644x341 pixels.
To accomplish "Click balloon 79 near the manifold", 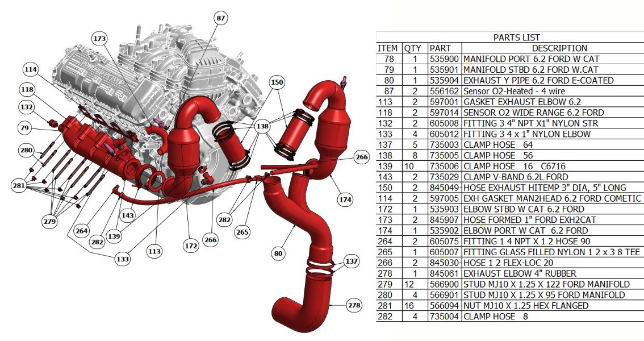I will coord(24,128).
